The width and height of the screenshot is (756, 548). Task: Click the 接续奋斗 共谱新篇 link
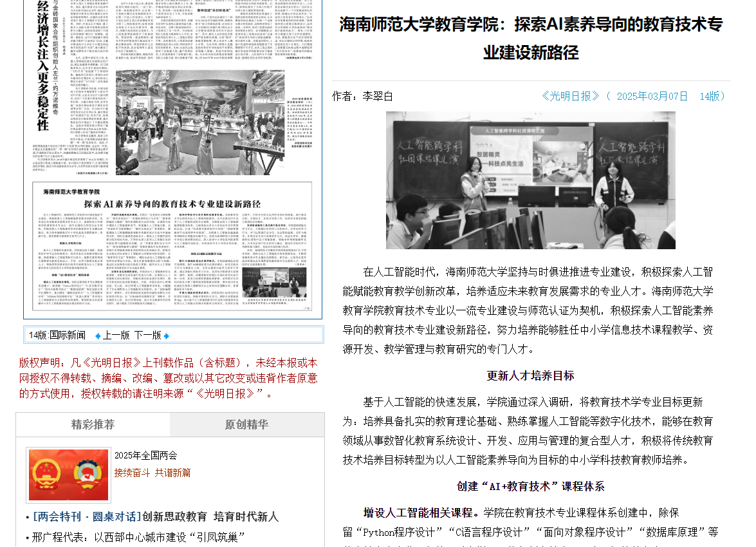152,473
